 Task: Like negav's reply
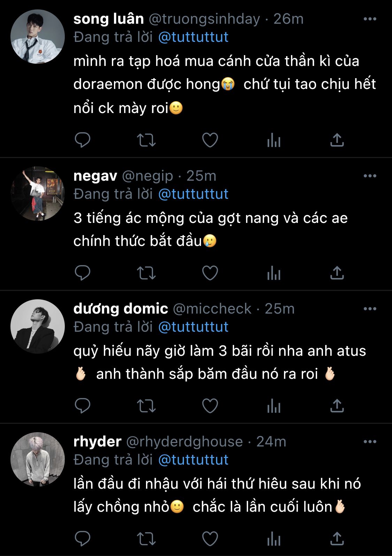coord(210,273)
